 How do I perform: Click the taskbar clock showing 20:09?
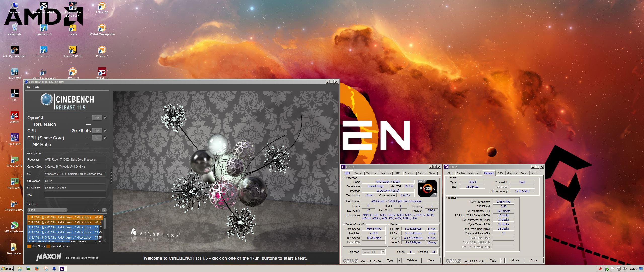click(x=633, y=269)
